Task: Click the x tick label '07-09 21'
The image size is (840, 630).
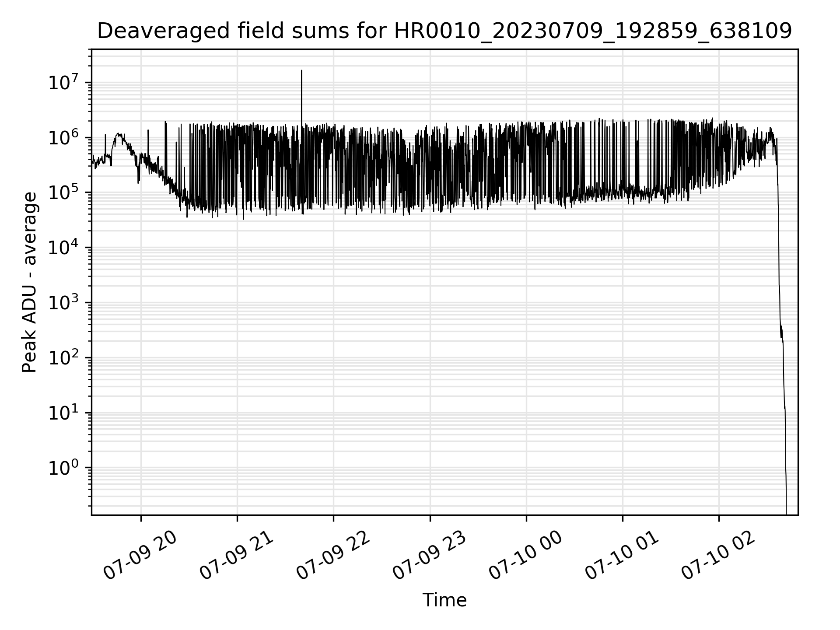Action: [x=236, y=556]
